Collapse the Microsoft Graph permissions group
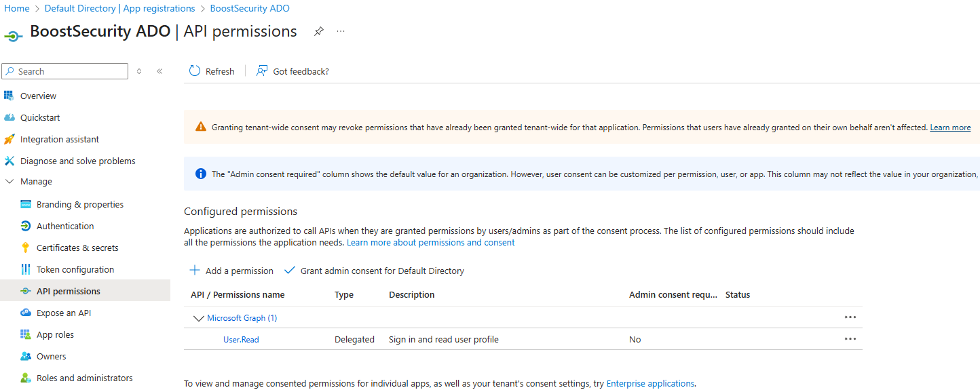Image resolution: width=980 pixels, height=392 pixels. (x=198, y=318)
